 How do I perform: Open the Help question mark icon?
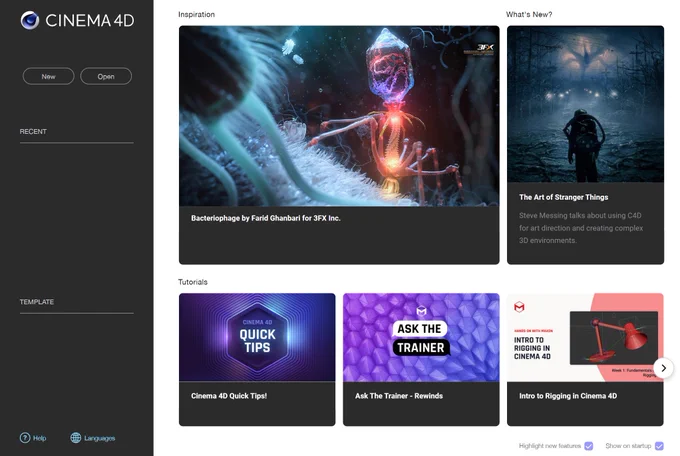pyautogui.click(x=25, y=438)
